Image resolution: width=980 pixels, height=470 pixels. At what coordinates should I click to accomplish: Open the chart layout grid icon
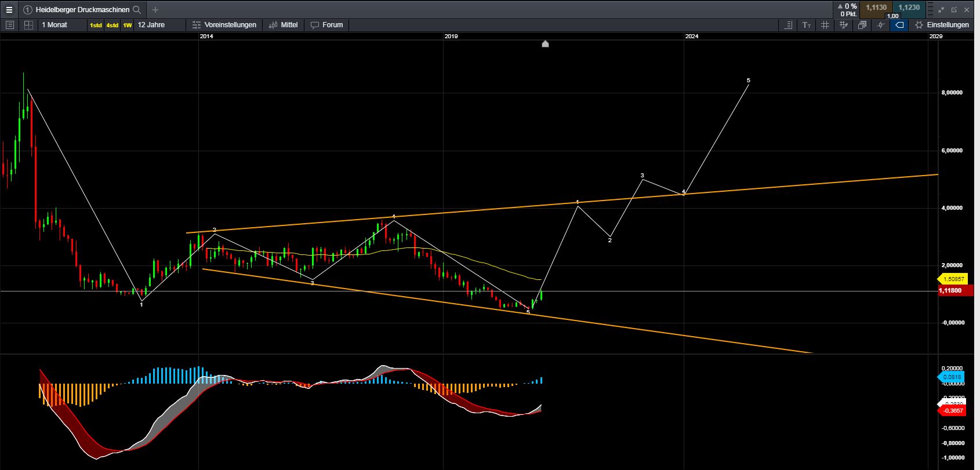point(28,25)
